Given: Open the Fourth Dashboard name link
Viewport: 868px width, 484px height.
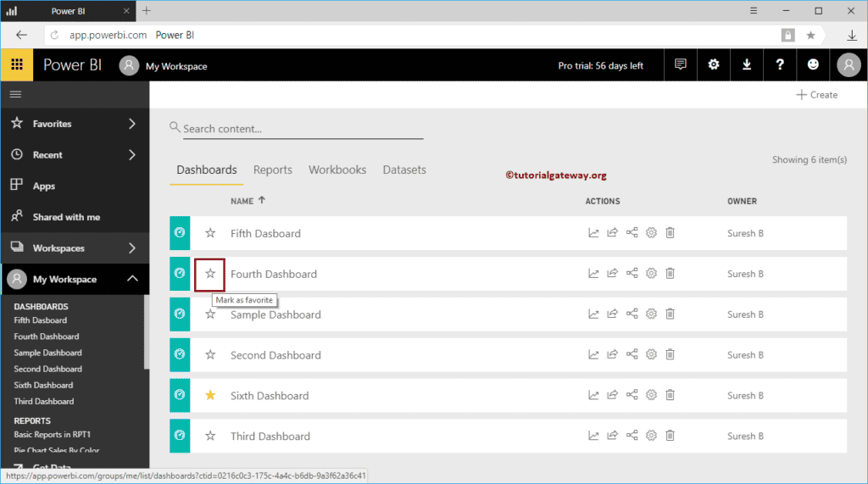Looking at the screenshot, I should coord(274,274).
